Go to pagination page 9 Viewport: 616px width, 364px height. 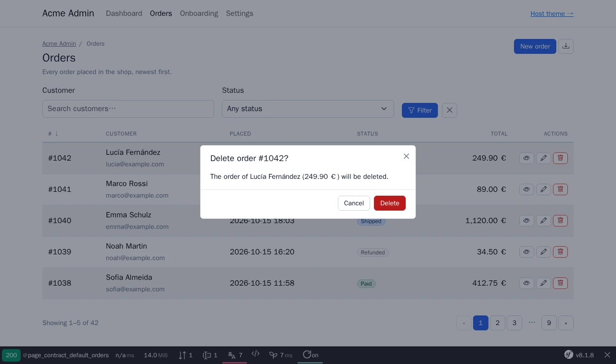[x=549, y=323]
